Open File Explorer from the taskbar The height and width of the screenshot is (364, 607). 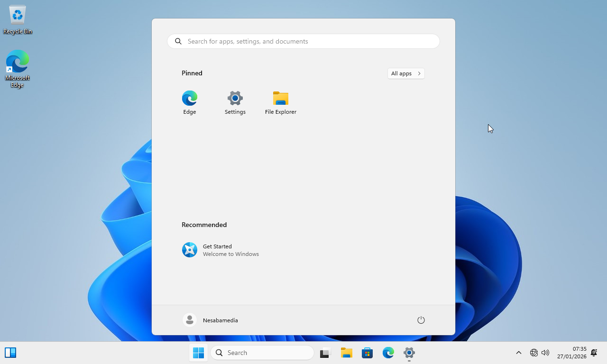point(346,353)
